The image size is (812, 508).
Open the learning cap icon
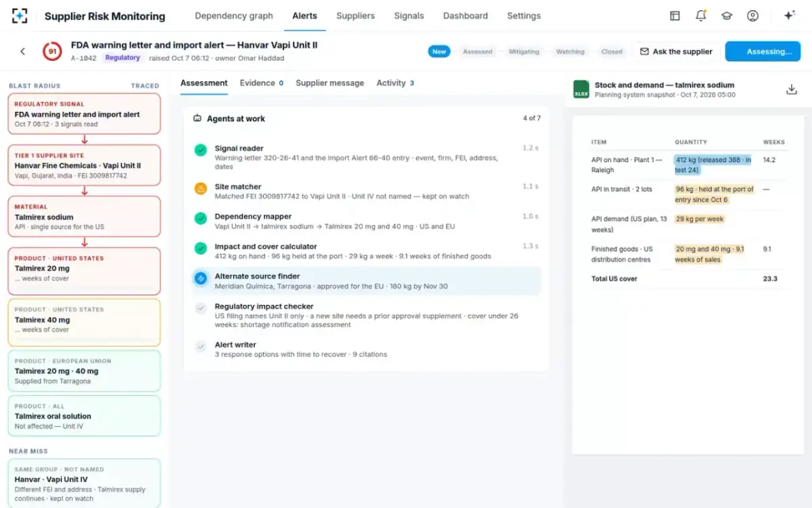pos(727,16)
